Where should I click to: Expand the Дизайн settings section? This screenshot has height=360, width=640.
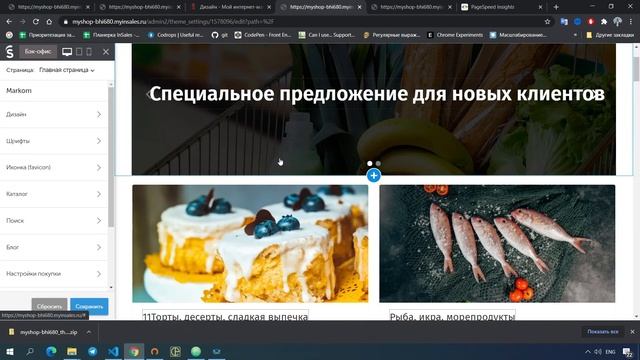click(x=53, y=114)
